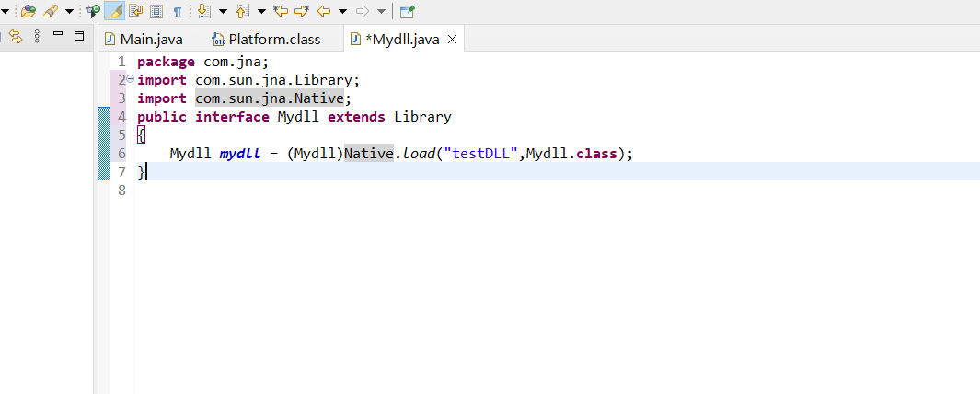
Task: Click the 'load' method call
Action: tap(419, 154)
